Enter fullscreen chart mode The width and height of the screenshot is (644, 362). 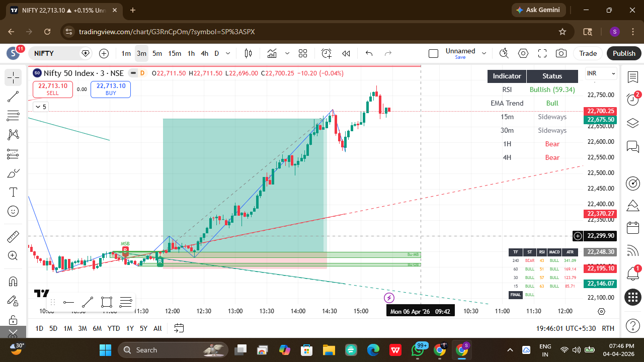pyautogui.click(x=542, y=53)
